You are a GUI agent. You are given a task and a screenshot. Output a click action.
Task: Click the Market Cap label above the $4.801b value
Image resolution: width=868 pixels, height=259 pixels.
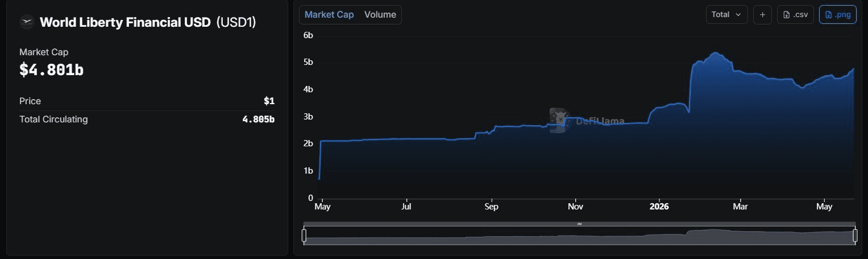tap(44, 52)
